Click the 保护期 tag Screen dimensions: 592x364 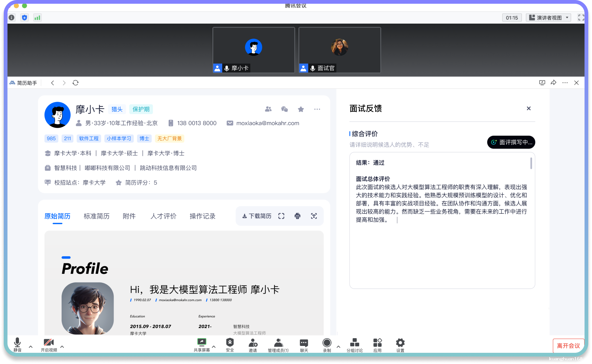[141, 109]
